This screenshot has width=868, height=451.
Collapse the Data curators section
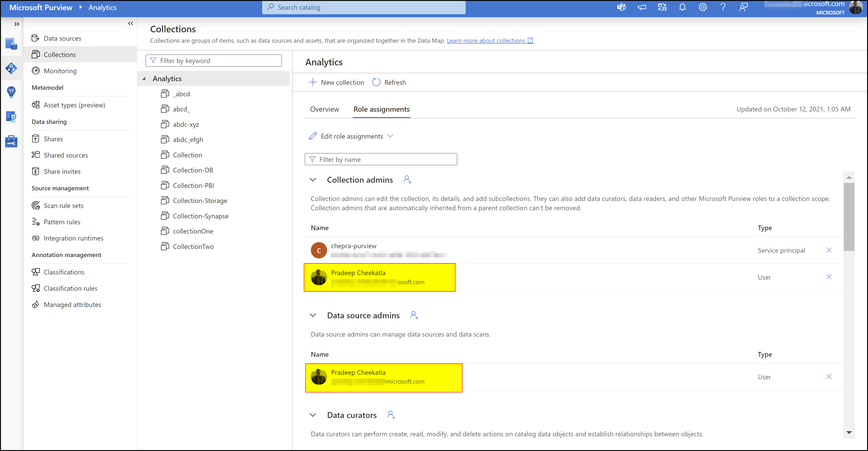tap(313, 415)
